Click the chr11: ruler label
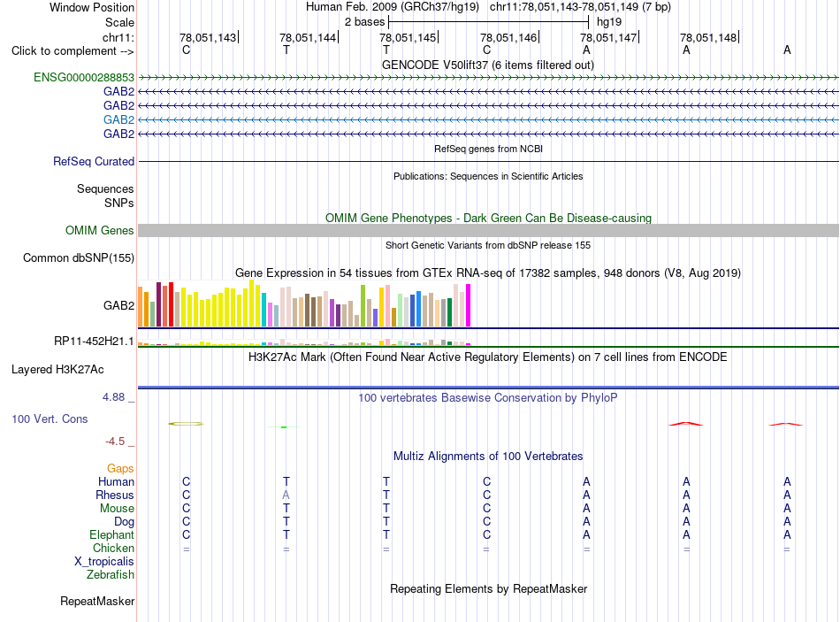The height and width of the screenshot is (622, 840). tap(118, 37)
